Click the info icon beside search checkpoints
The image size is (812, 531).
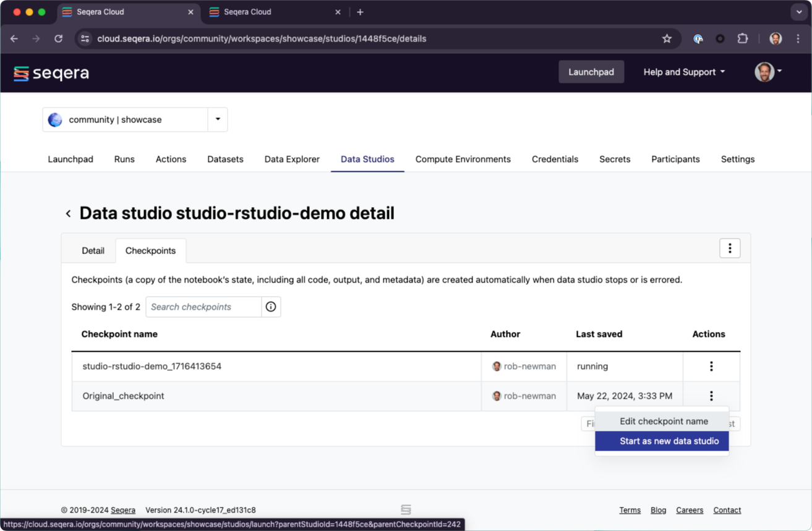(x=271, y=307)
